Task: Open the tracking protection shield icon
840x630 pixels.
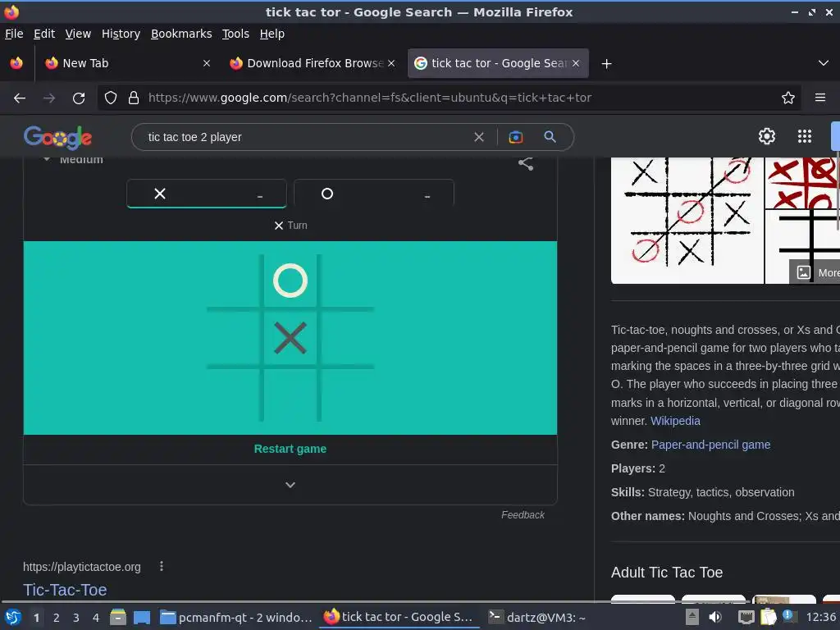Action: [111, 98]
